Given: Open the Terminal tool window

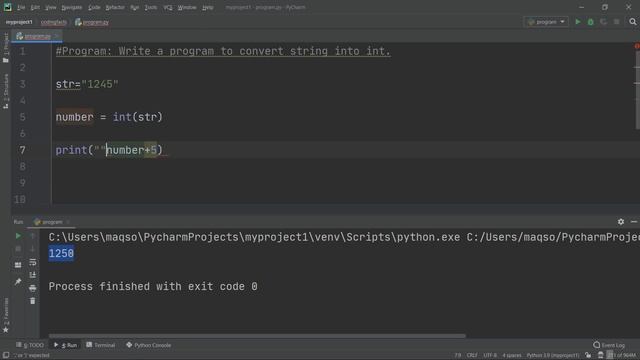Looking at the screenshot, I should (100, 345).
